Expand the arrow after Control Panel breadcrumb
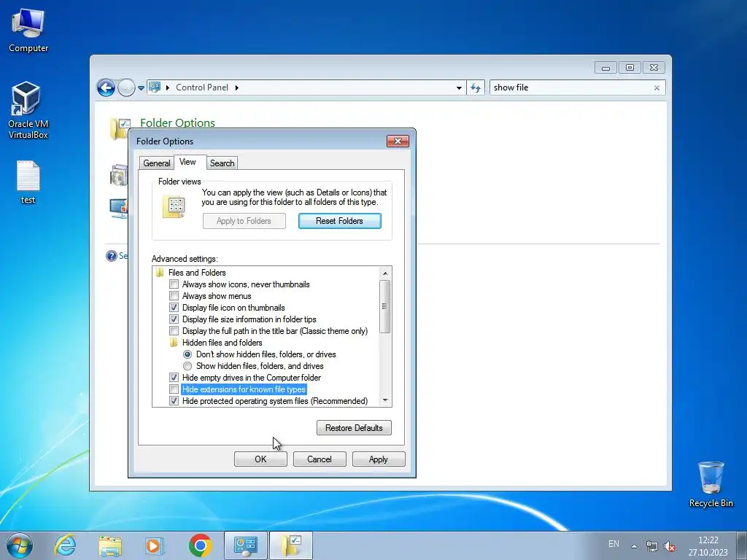Viewport: 747px width, 560px height. (x=236, y=87)
